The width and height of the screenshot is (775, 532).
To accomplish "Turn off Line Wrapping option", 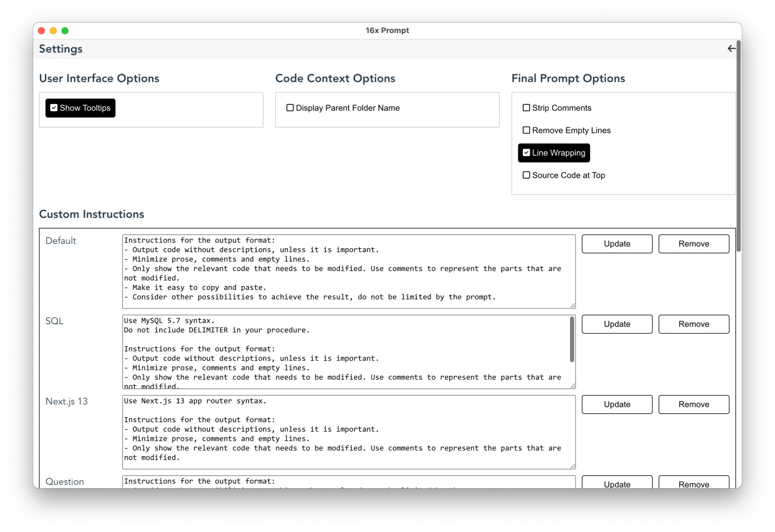I will tap(554, 153).
